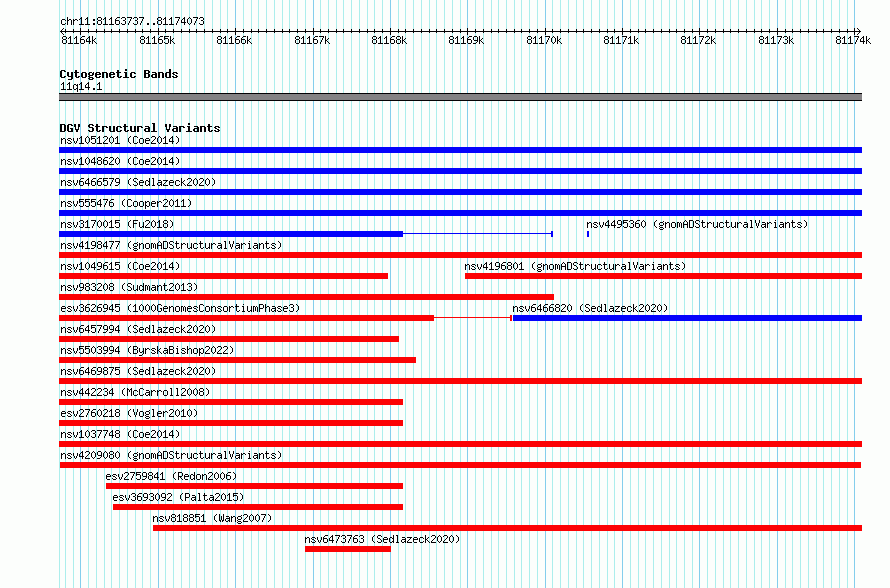Select nsv5503994 (ByrskaBishop2022) label
890x588 pixels.
point(147,350)
